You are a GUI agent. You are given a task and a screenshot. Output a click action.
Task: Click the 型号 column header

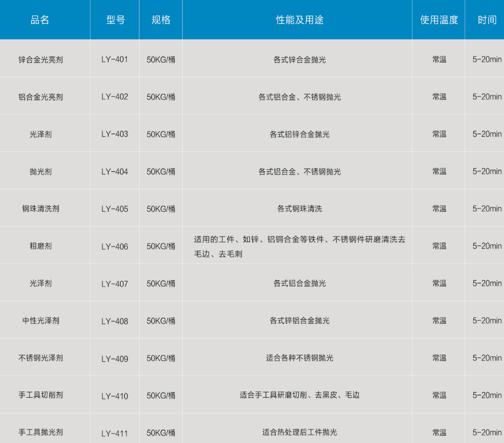pyautogui.click(x=115, y=20)
